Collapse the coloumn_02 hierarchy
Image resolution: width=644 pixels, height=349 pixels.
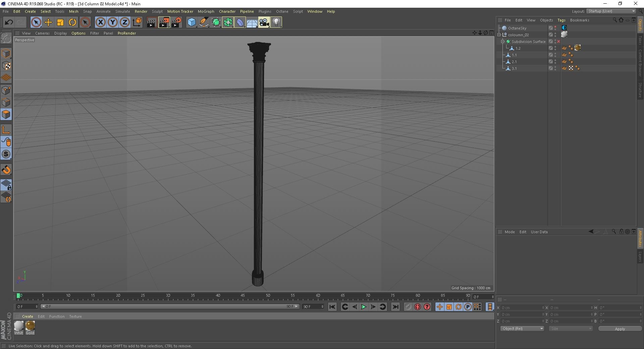coord(499,35)
